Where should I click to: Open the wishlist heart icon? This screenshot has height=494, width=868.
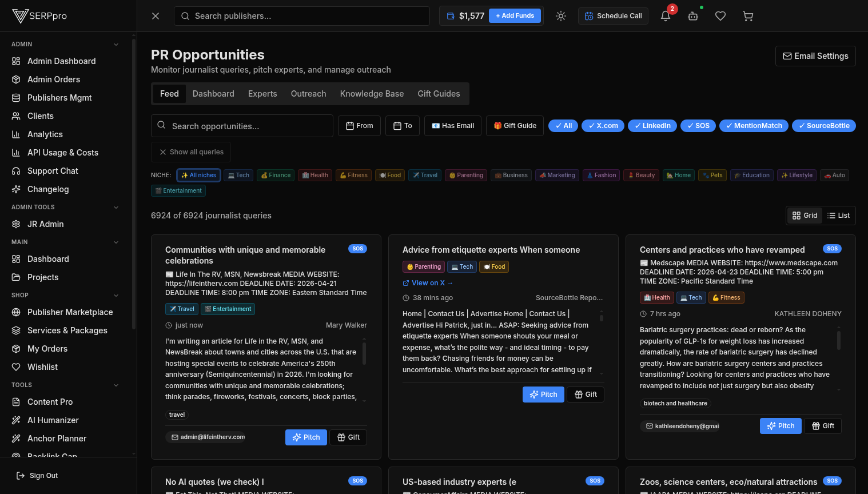[720, 15]
